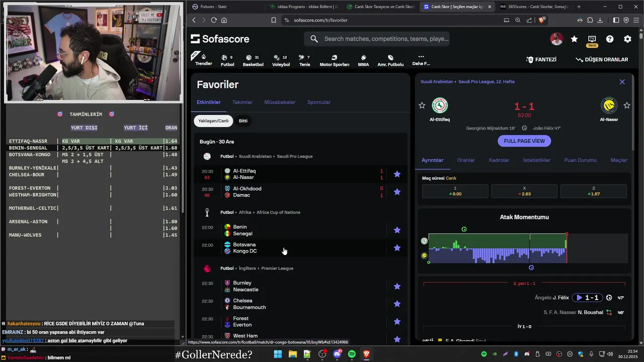Expand the Daha Fazla sports menu

coord(421,60)
